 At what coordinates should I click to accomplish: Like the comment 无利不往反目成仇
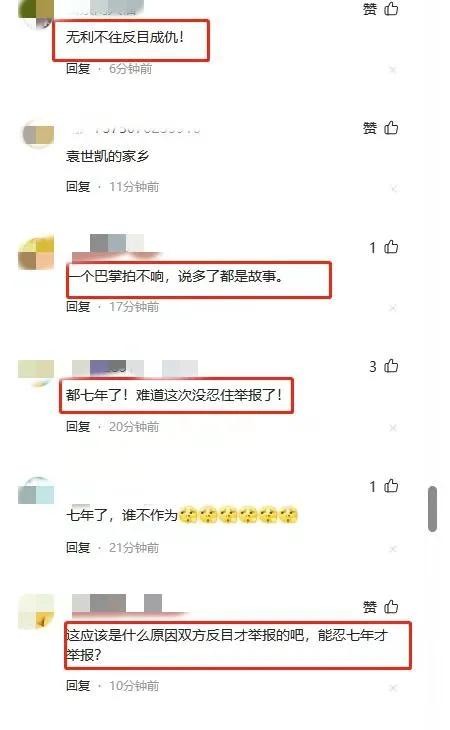pyautogui.click(x=391, y=8)
